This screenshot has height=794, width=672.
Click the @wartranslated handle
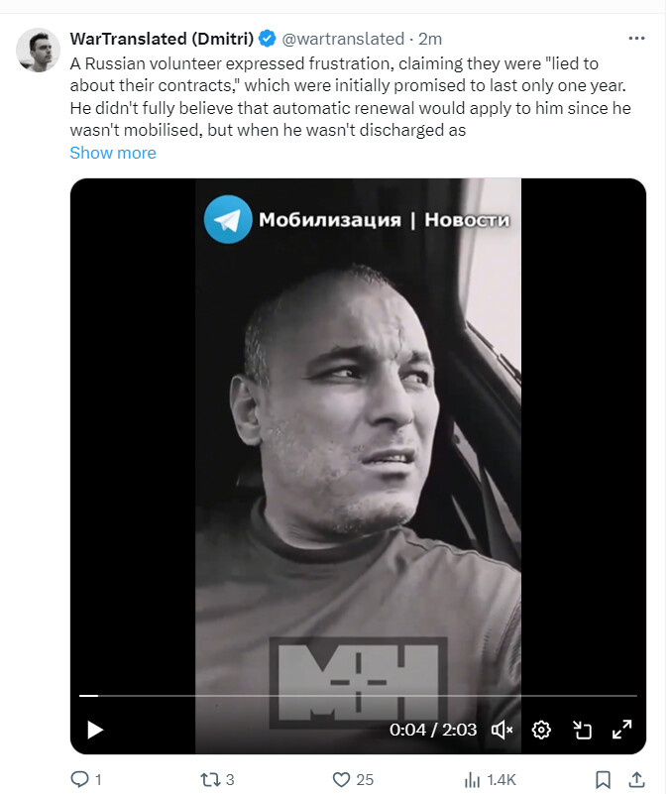tap(343, 39)
